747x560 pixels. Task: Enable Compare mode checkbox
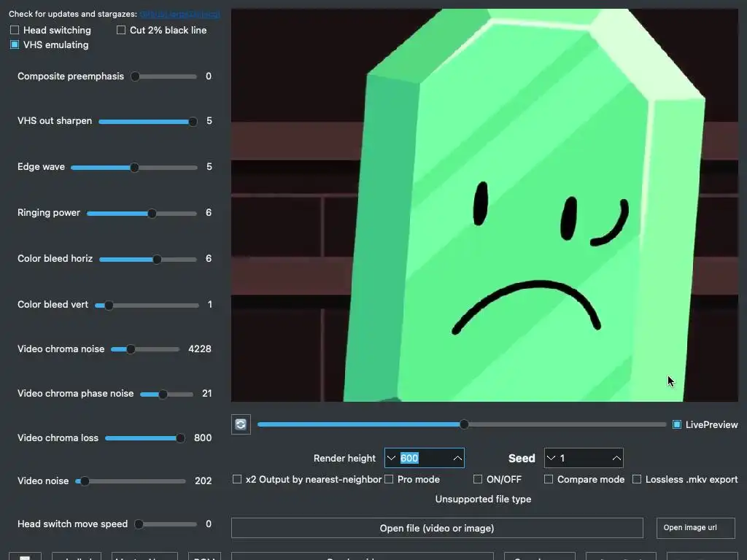(549, 479)
